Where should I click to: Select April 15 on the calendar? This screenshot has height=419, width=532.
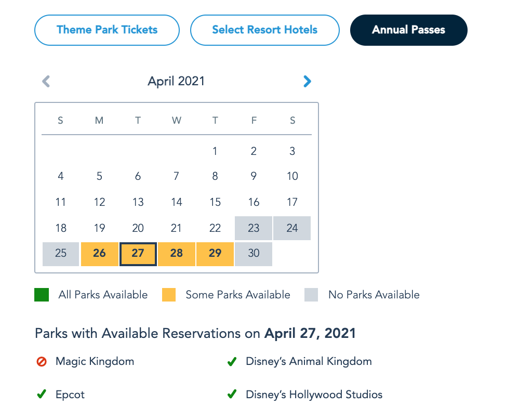point(215,202)
